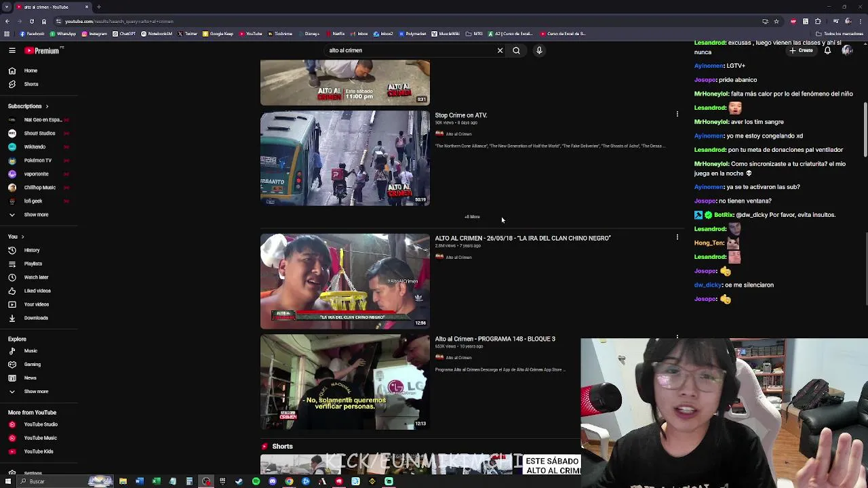The height and width of the screenshot is (488, 868).
Task: Play PROGRAMA 148 - BLOQUE 3 thumbnail
Action: pos(345,382)
